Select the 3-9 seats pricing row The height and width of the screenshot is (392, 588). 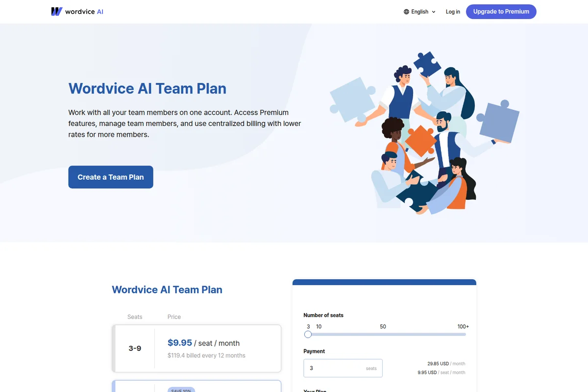pyautogui.click(x=196, y=348)
